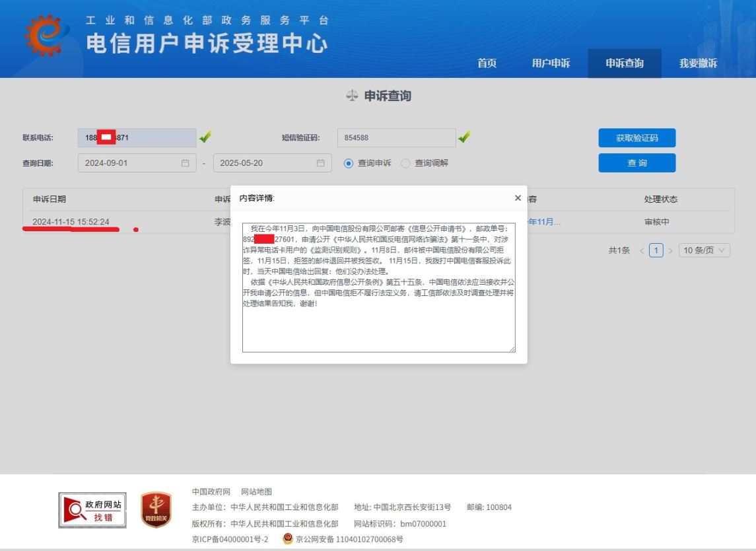Screen dimensions: 756x551
Task: Click the start date field 2024-09-01
Action: click(x=137, y=163)
